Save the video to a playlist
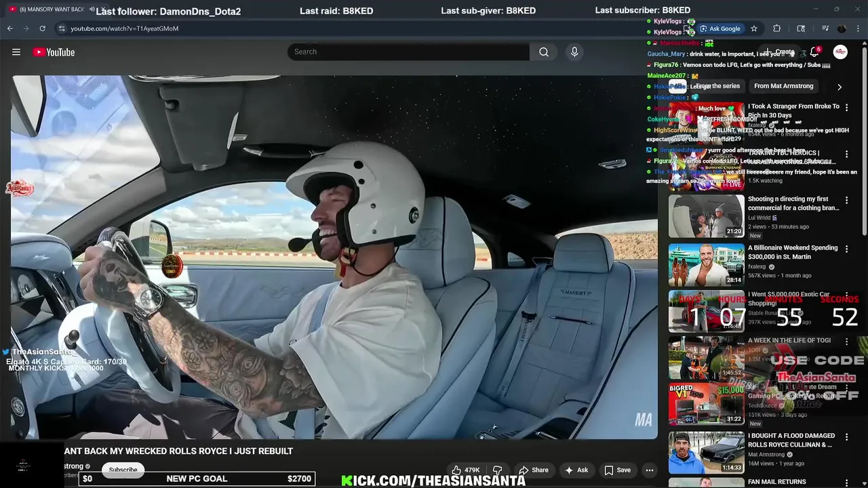 (618, 470)
